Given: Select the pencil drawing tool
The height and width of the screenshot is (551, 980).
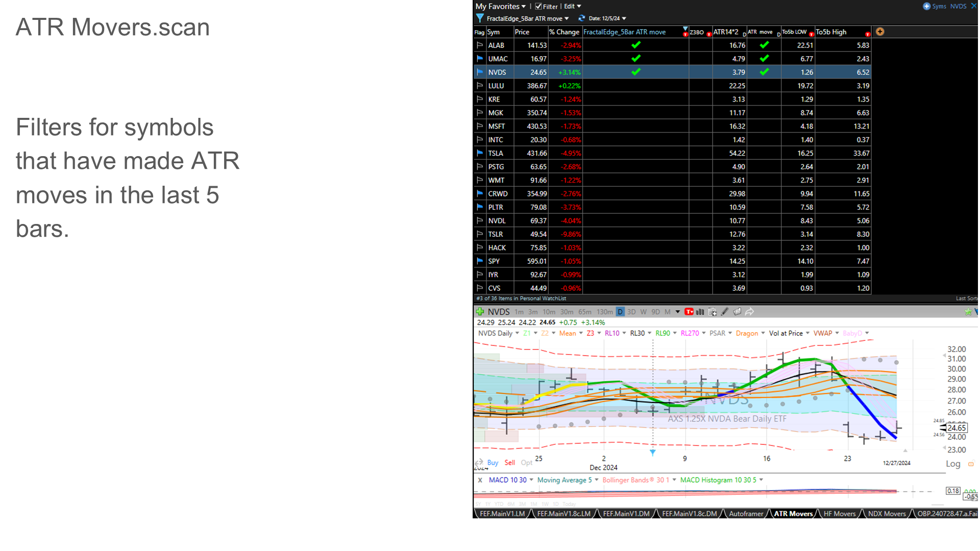Looking at the screenshot, I should click(725, 312).
